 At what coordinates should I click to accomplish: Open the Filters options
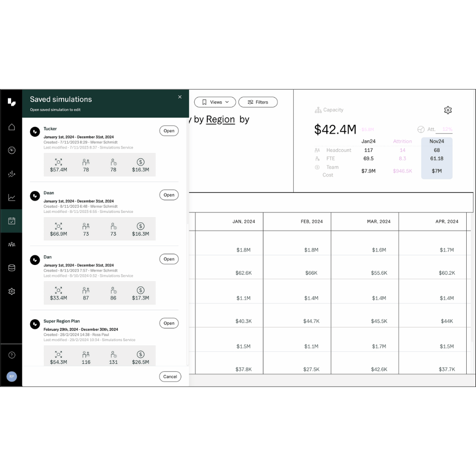point(258,102)
